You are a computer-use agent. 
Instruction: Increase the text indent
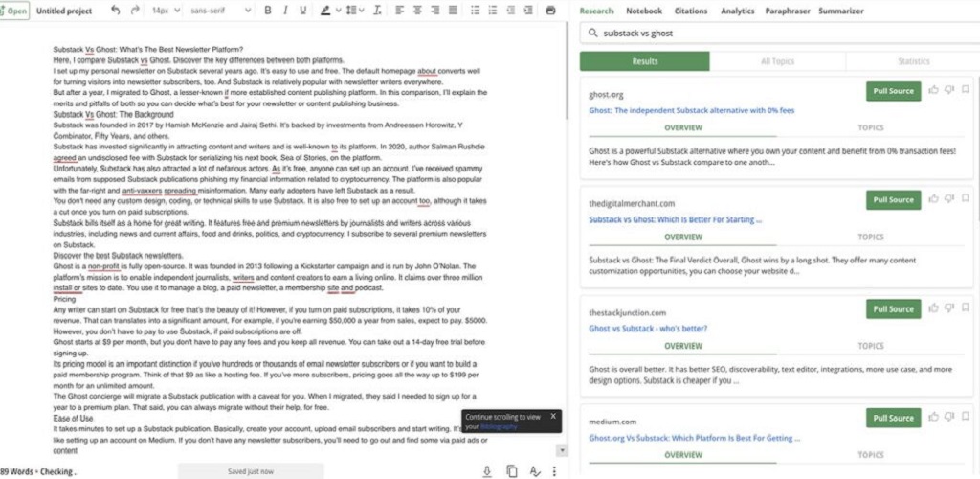(528, 11)
